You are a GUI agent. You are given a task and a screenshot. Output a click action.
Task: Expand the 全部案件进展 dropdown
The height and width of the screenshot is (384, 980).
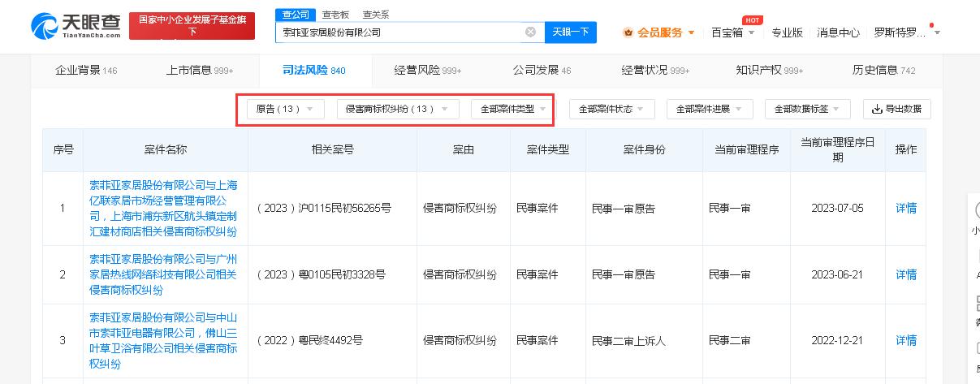[x=710, y=109]
